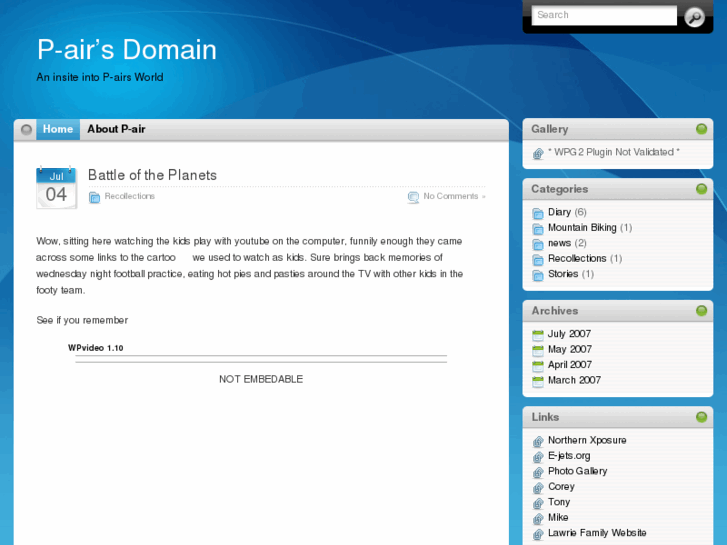Collapse the Links widget with green button
The width and height of the screenshot is (727, 545).
pos(701,417)
